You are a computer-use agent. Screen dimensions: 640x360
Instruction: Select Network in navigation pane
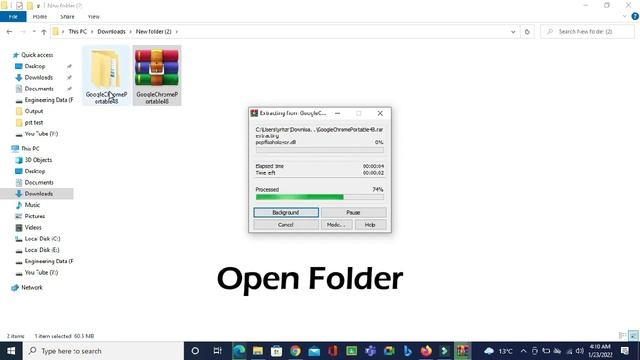point(31,287)
